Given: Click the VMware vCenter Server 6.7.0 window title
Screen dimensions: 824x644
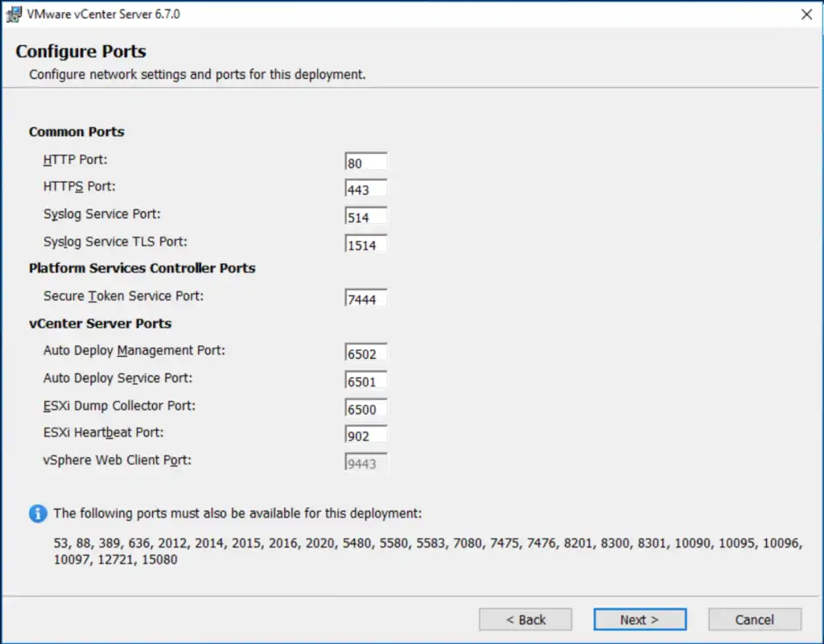Looking at the screenshot, I should pos(104,14).
